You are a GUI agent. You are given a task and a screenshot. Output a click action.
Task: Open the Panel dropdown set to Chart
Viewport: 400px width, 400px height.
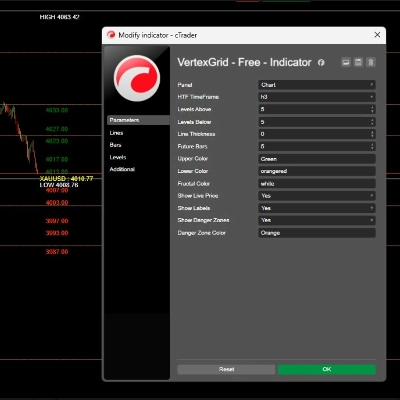[x=317, y=85]
